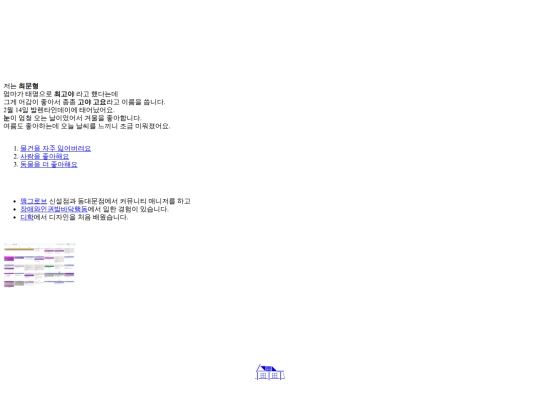Open the '동물을 더 좋아해요' link
Screen dimensions: 540x405
pyautogui.click(x=49, y=164)
